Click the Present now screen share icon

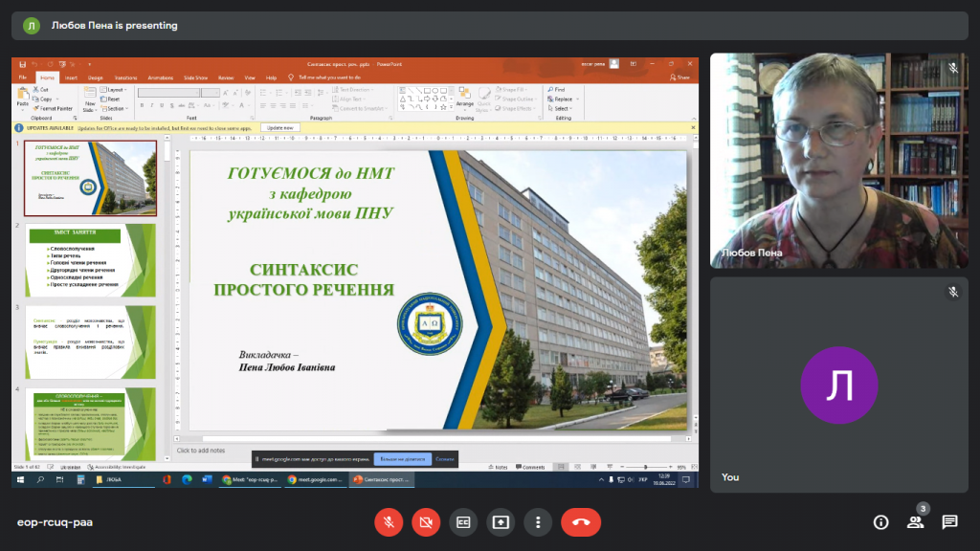(501, 522)
